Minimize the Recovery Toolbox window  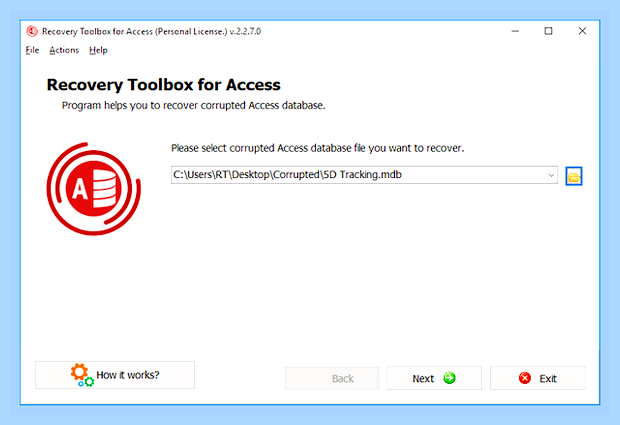pos(515,31)
